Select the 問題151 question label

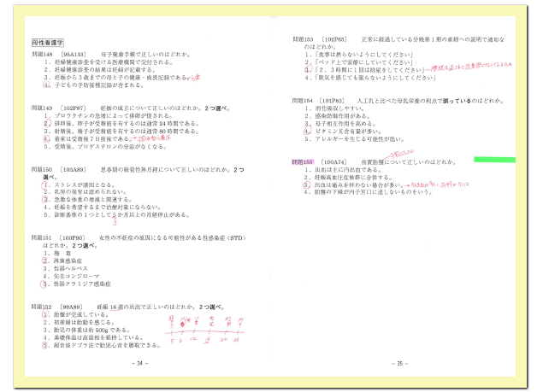tap(43, 237)
